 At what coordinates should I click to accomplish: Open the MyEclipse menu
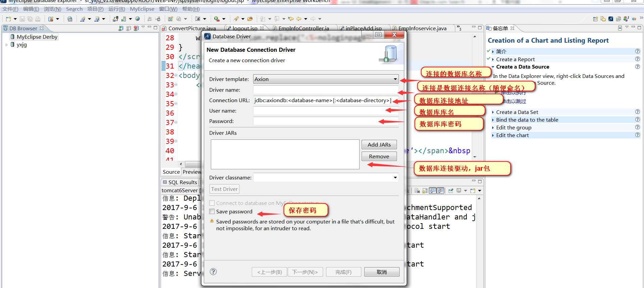[142, 9]
